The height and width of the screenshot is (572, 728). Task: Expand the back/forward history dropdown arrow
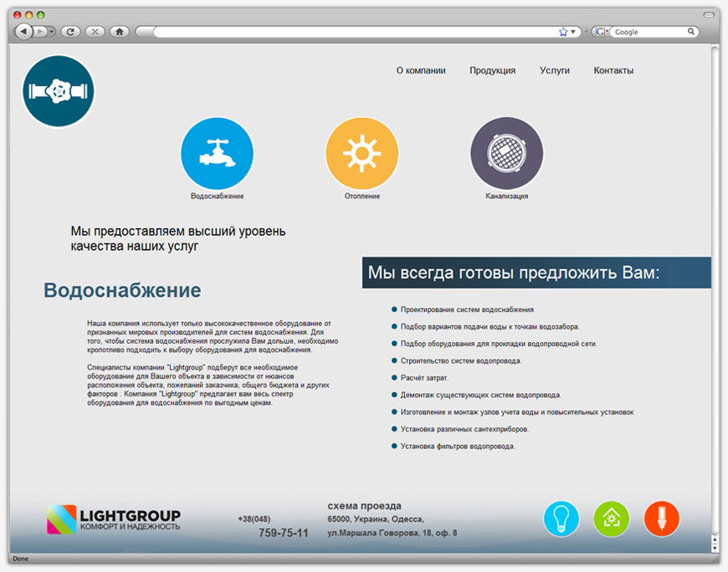point(53,32)
